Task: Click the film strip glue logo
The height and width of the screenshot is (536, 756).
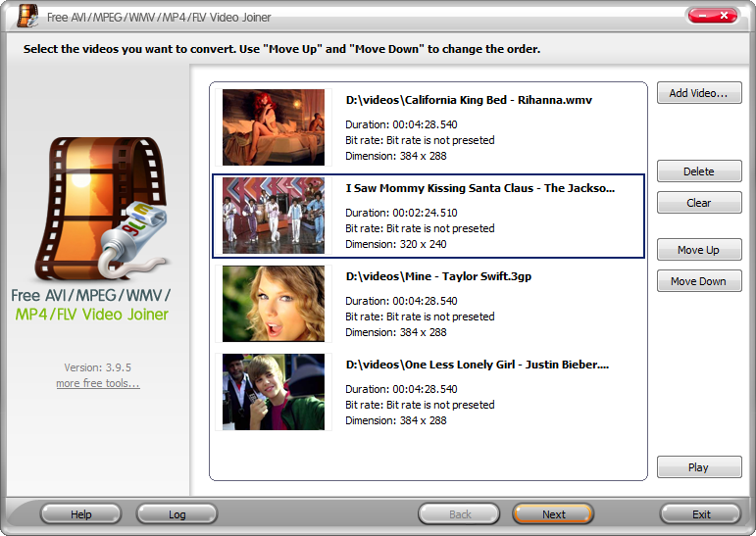Action: [x=101, y=209]
